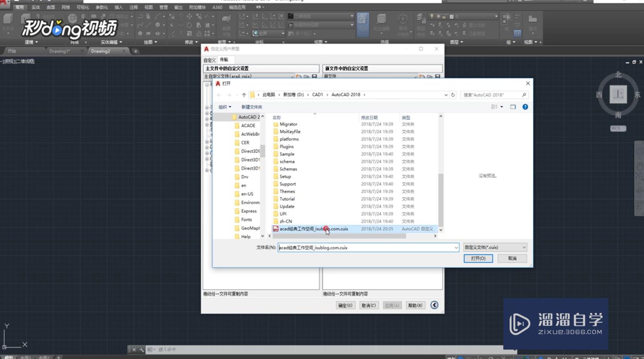Select the Themes folder in list

click(287, 191)
